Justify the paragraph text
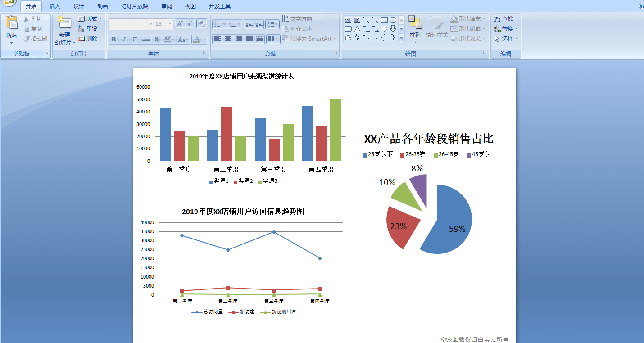644x343 pixels. coord(249,39)
